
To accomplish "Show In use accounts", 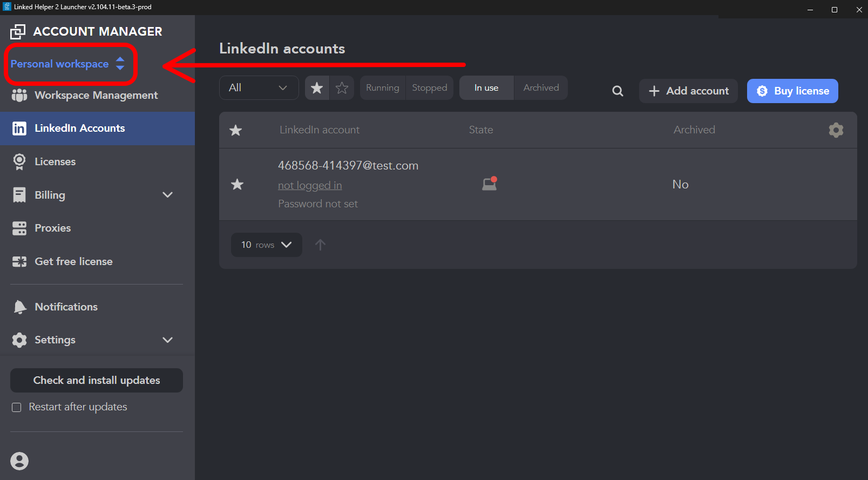I will coord(486,88).
